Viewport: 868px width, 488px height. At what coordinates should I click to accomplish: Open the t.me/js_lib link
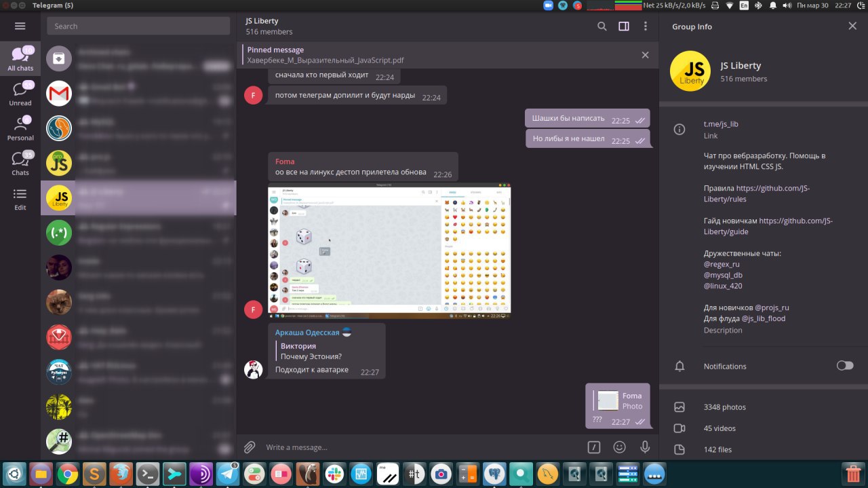(721, 124)
